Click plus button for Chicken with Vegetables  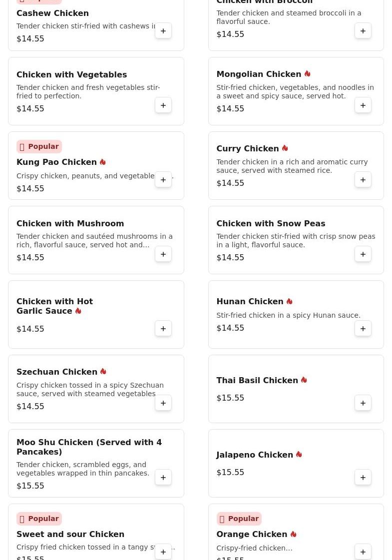coord(163,105)
